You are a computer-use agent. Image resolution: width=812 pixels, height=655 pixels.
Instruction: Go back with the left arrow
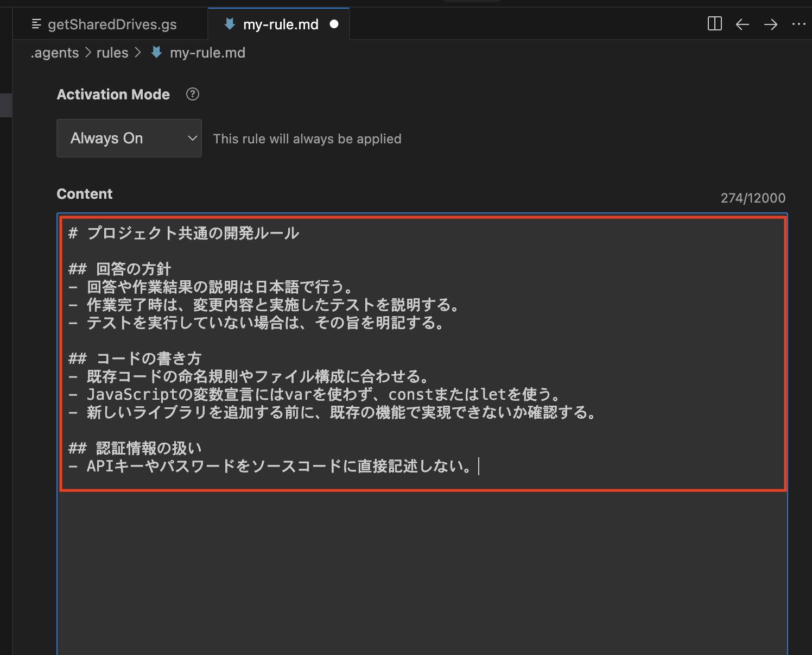click(743, 24)
